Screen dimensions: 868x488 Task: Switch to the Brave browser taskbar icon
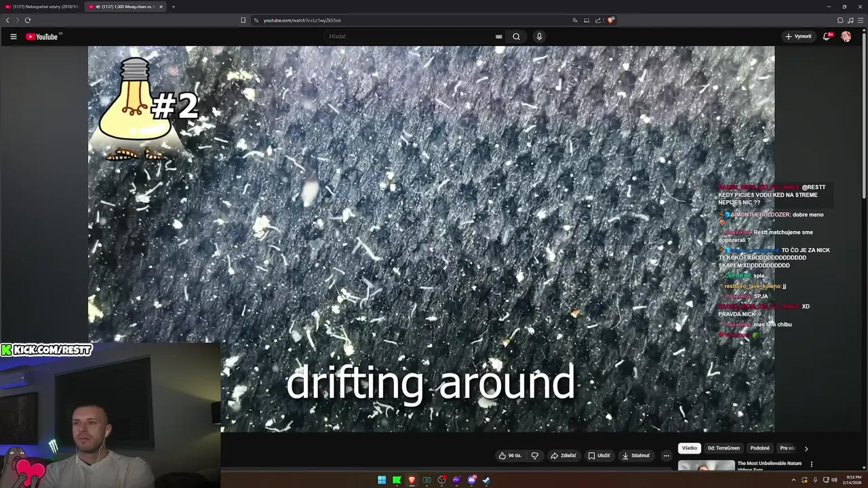pos(412,480)
